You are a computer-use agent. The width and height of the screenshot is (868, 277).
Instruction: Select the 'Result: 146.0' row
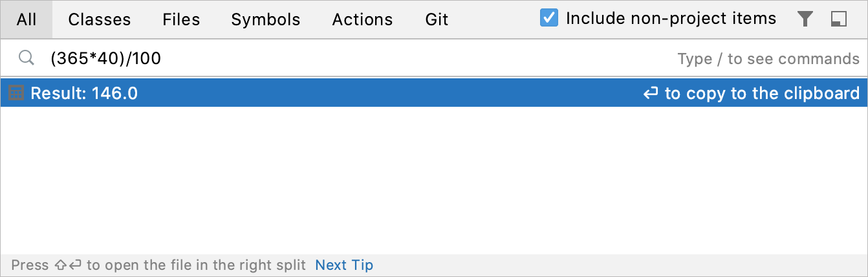pos(323,94)
